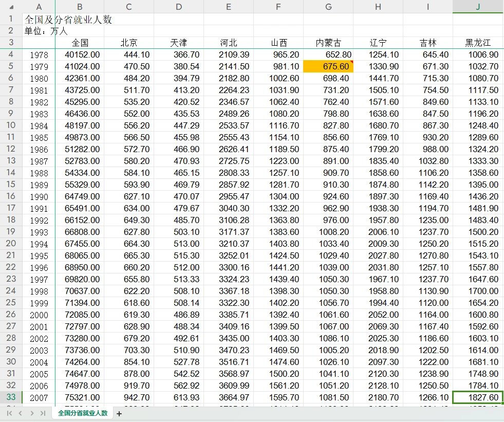This screenshot has height=422, width=504.
Task: Select cell with value 854.10
Action: point(129,362)
